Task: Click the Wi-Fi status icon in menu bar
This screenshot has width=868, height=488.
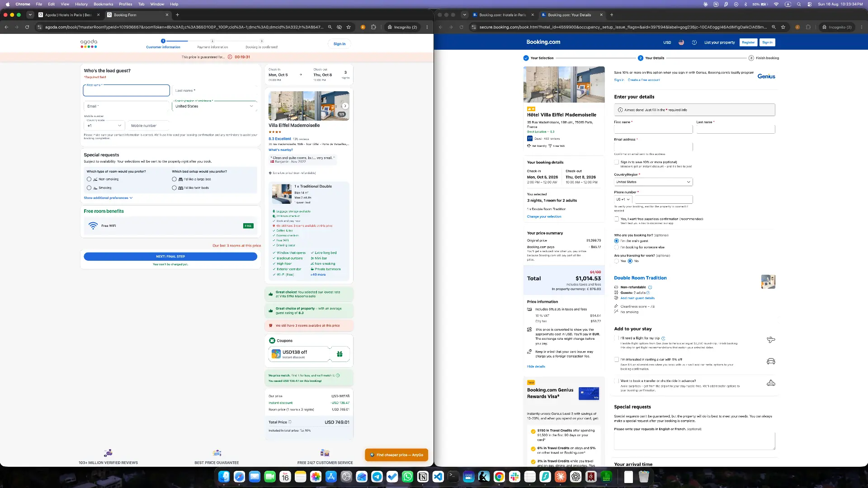Action: tap(776, 4)
